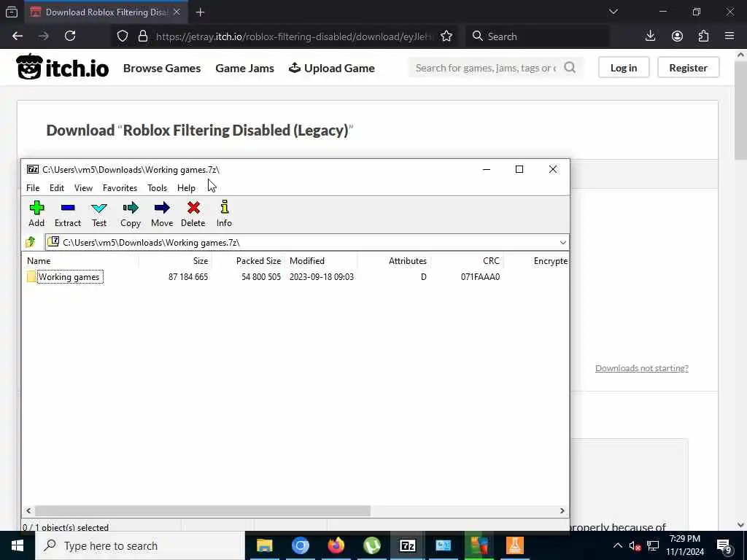Open the Favorites menu
Viewport: 747px width, 560px height.
pos(120,188)
